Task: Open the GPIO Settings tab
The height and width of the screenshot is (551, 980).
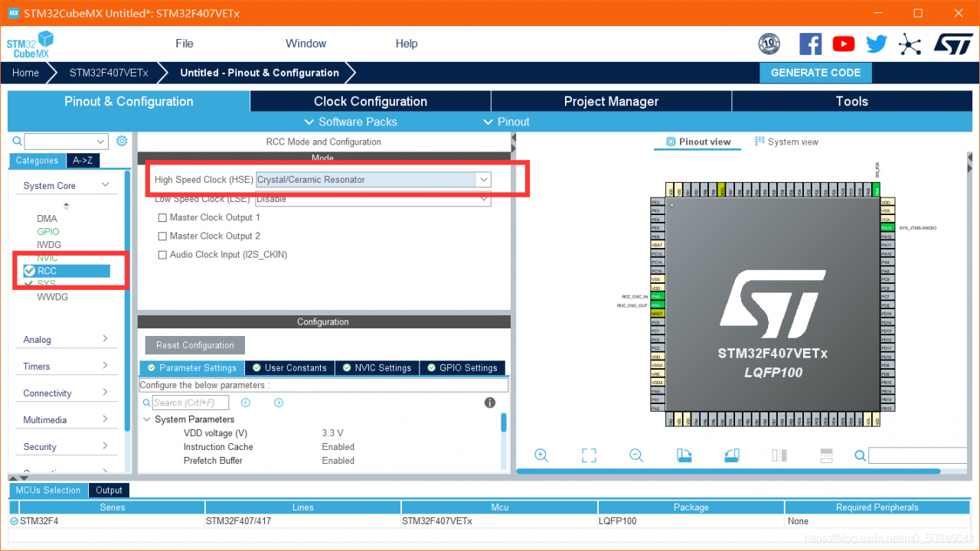Action: [x=462, y=368]
